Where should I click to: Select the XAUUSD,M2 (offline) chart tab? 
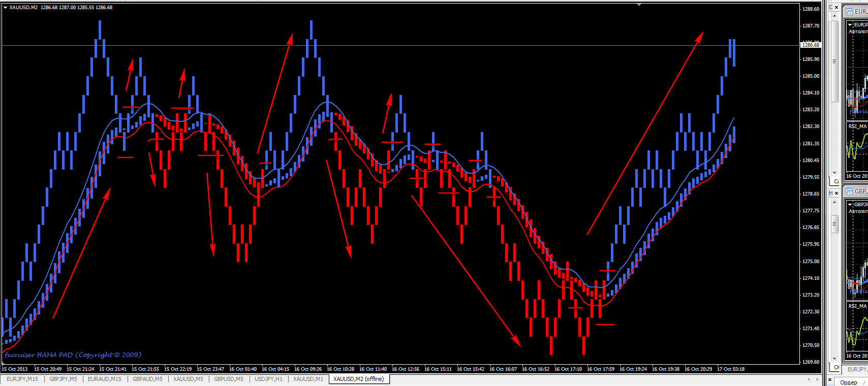[x=359, y=379]
